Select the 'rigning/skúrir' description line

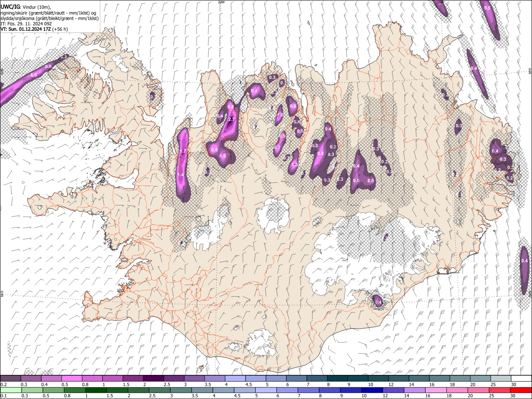(48, 13)
